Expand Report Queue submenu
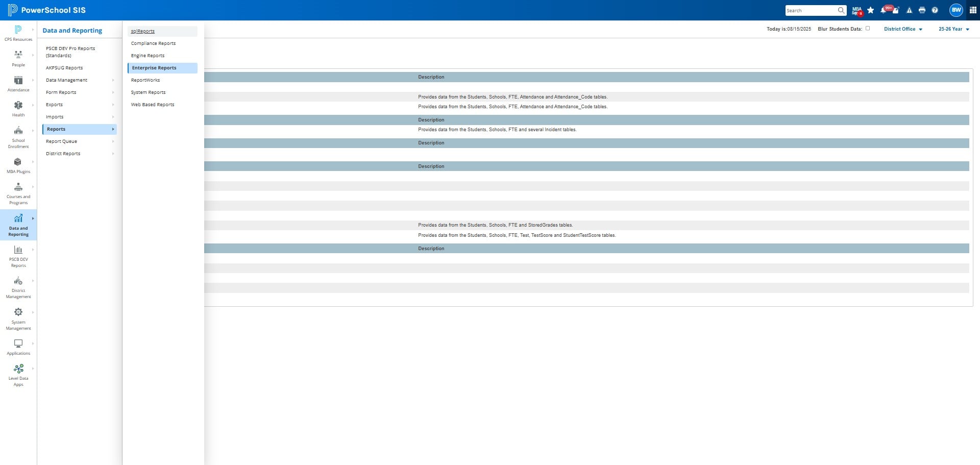This screenshot has height=465, width=980. [80, 141]
